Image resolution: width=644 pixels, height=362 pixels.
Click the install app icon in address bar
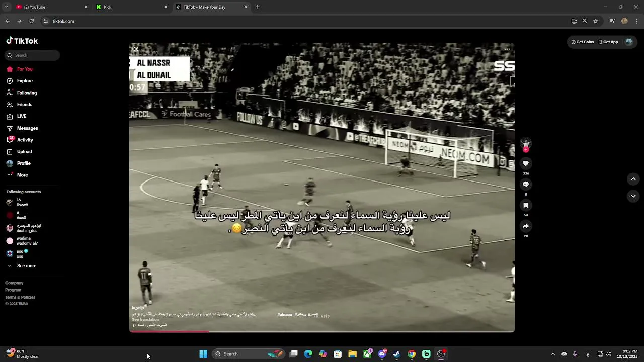[574, 21]
